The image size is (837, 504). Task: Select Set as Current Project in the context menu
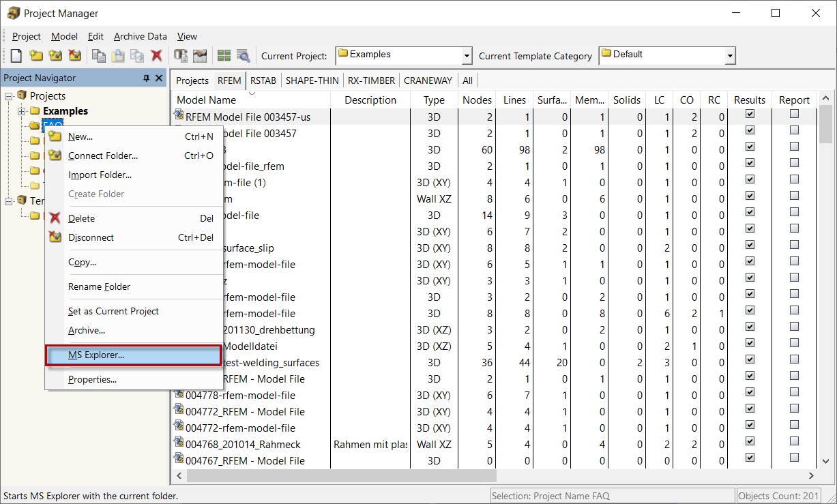tap(113, 311)
